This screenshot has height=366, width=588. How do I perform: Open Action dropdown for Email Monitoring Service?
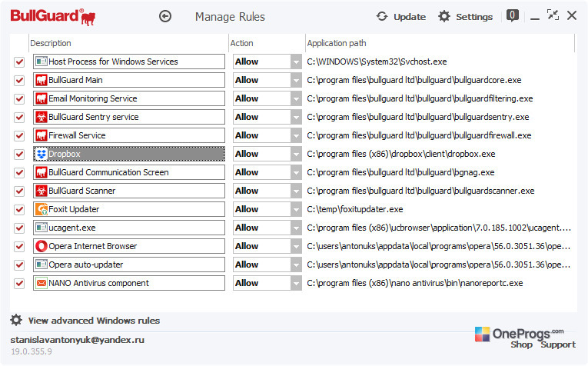[x=296, y=98]
